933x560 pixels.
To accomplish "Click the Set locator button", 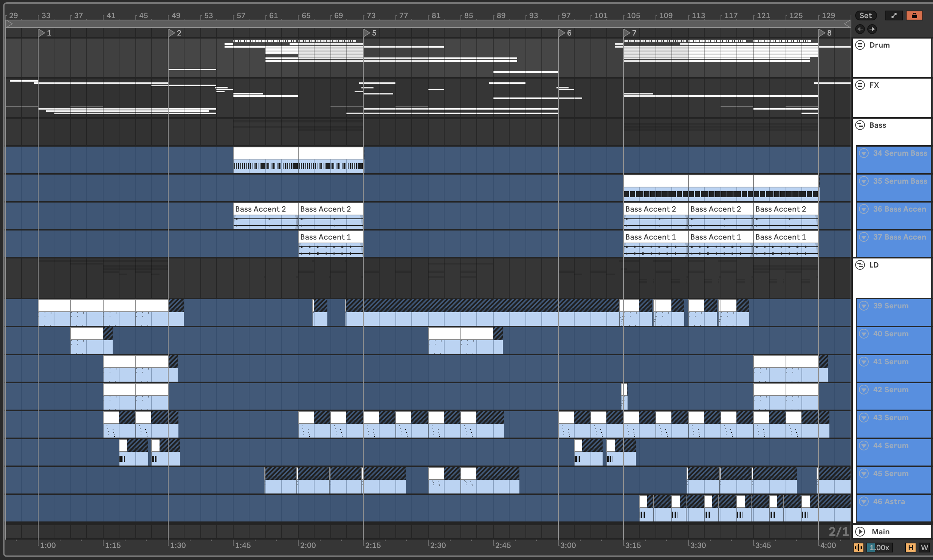I will click(865, 15).
